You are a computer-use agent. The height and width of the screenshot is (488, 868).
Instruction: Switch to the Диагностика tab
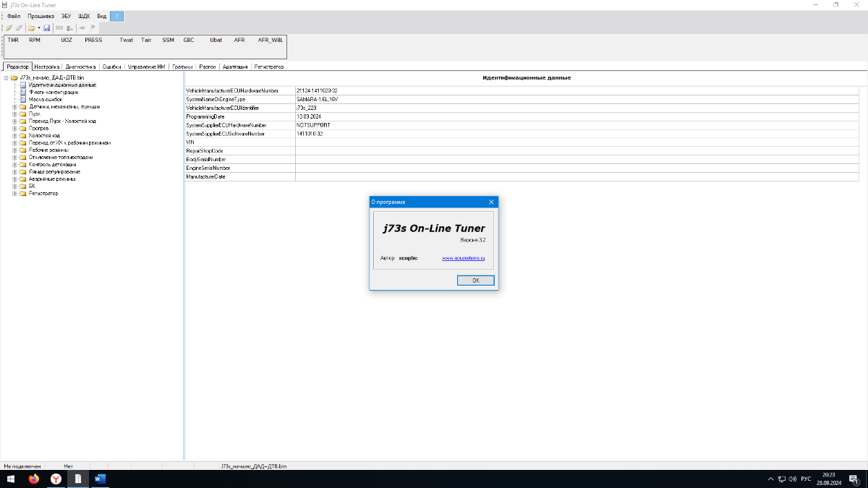pos(80,67)
